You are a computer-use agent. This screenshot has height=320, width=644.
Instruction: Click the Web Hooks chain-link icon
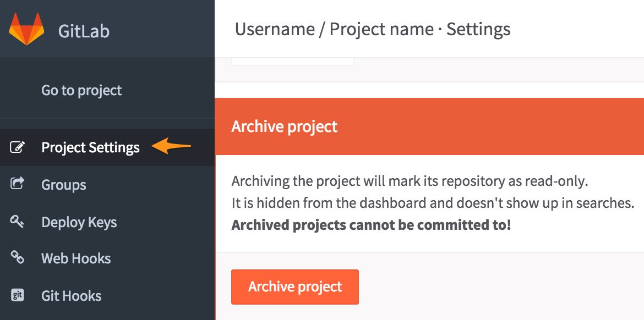(17, 258)
